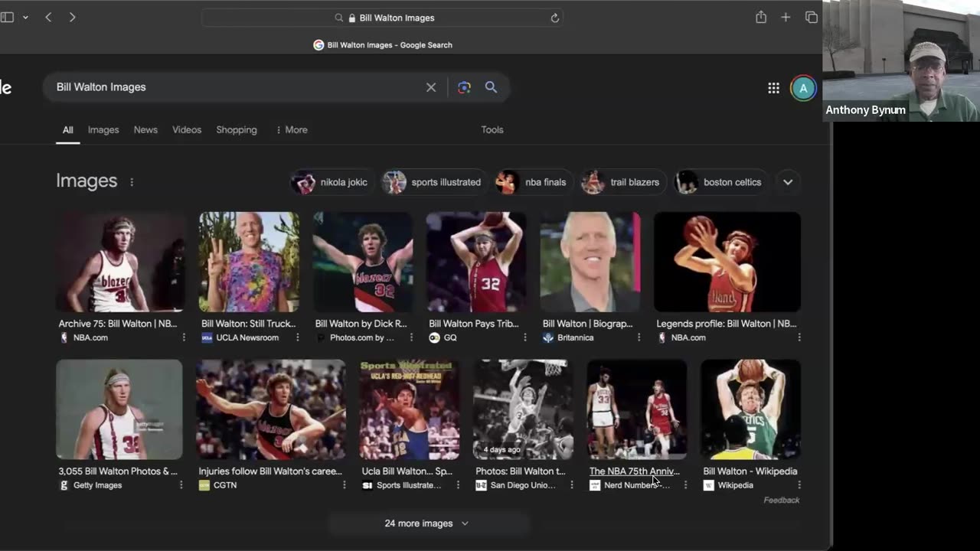Go back with the browser back arrow

click(x=48, y=17)
